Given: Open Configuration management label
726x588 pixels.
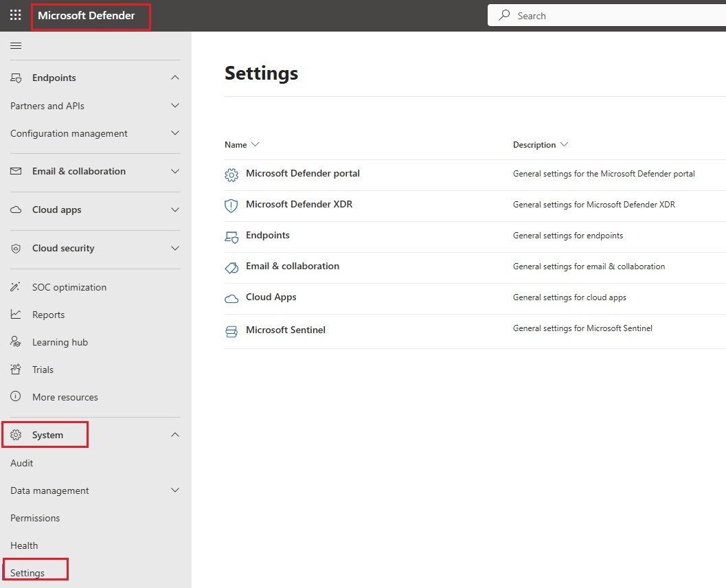Looking at the screenshot, I should pos(69,134).
